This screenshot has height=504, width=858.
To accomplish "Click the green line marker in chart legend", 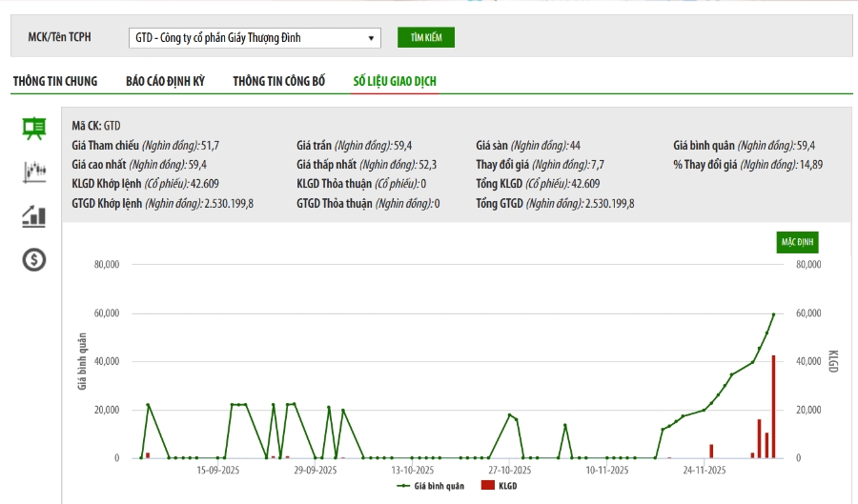I will tap(404, 486).
